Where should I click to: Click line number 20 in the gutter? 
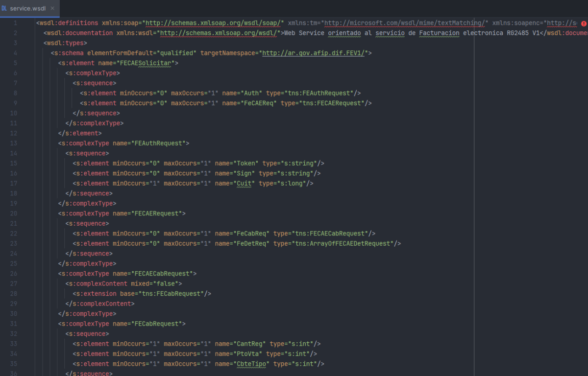pyautogui.click(x=14, y=213)
